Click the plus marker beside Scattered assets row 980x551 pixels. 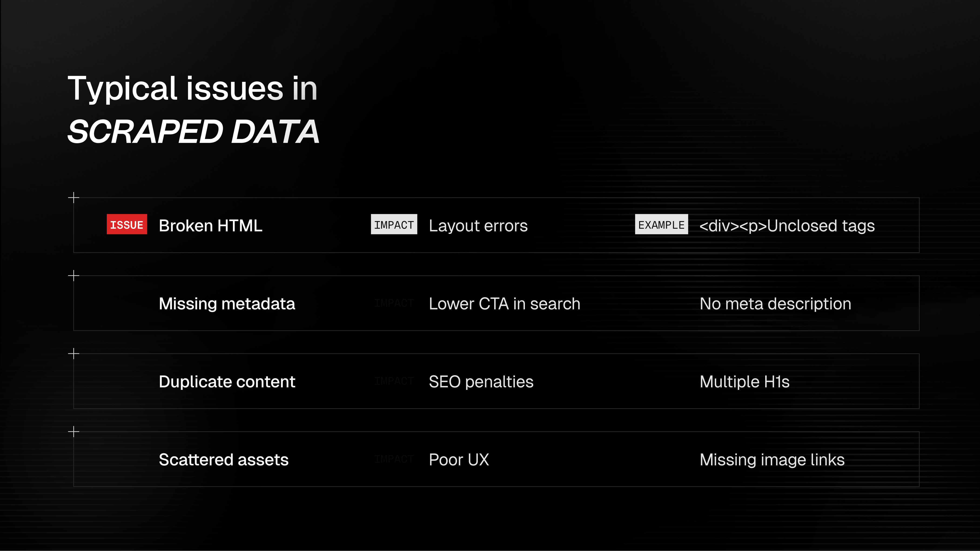pos(74,432)
